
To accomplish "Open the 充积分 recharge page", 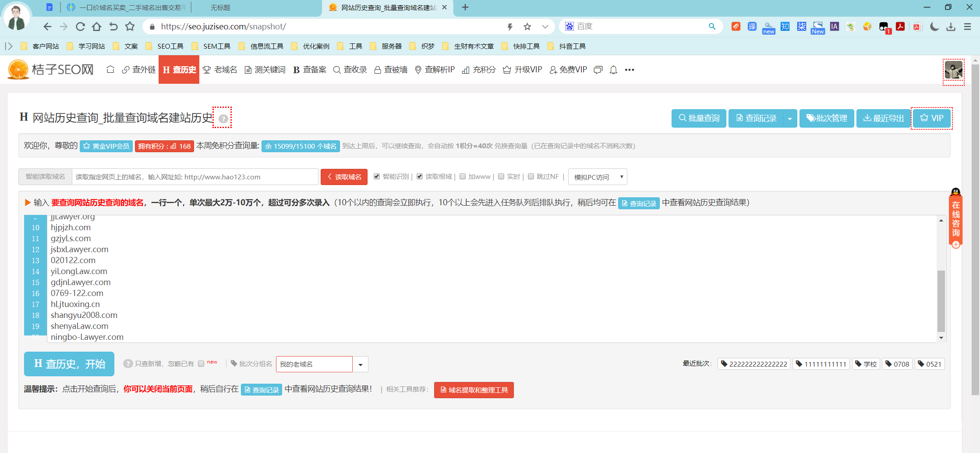I will 478,69.
